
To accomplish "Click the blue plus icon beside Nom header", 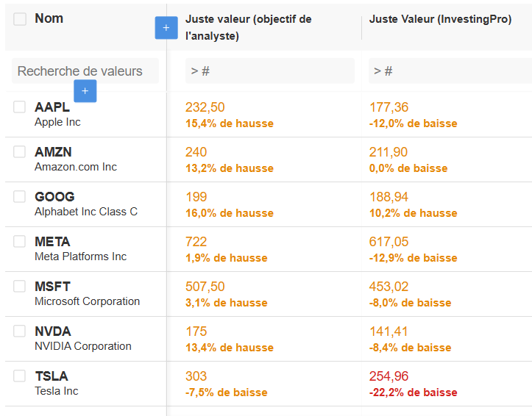I will pos(166,28).
